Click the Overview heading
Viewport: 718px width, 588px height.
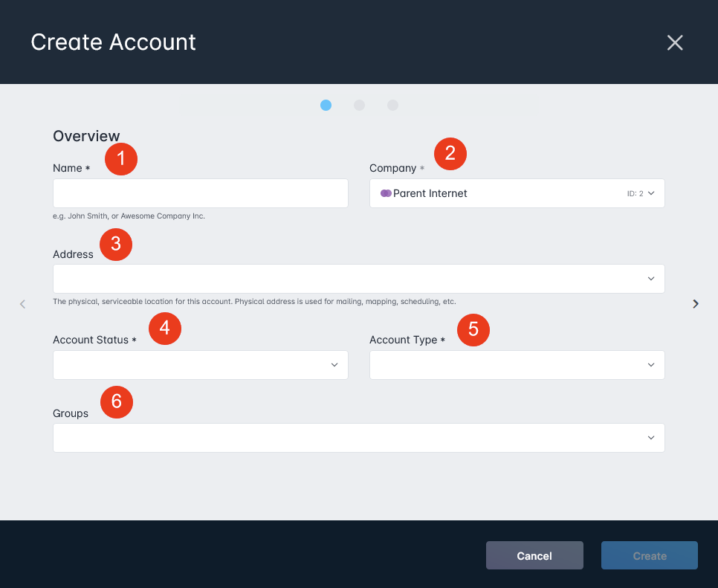click(x=86, y=136)
